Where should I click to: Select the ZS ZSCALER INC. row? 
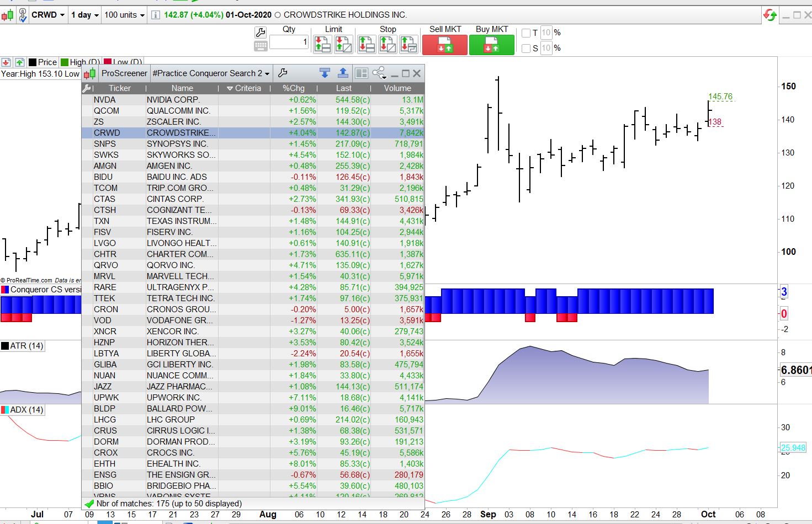[x=253, y=122]
